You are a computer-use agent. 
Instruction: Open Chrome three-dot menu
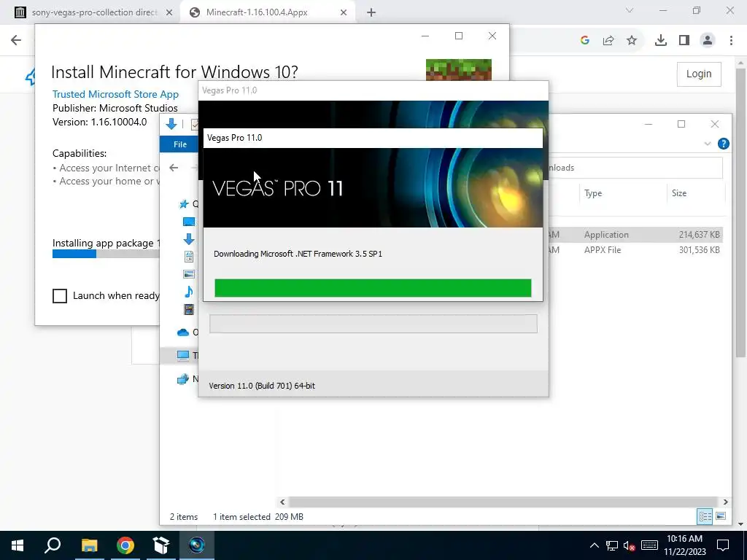coord(731,41)
